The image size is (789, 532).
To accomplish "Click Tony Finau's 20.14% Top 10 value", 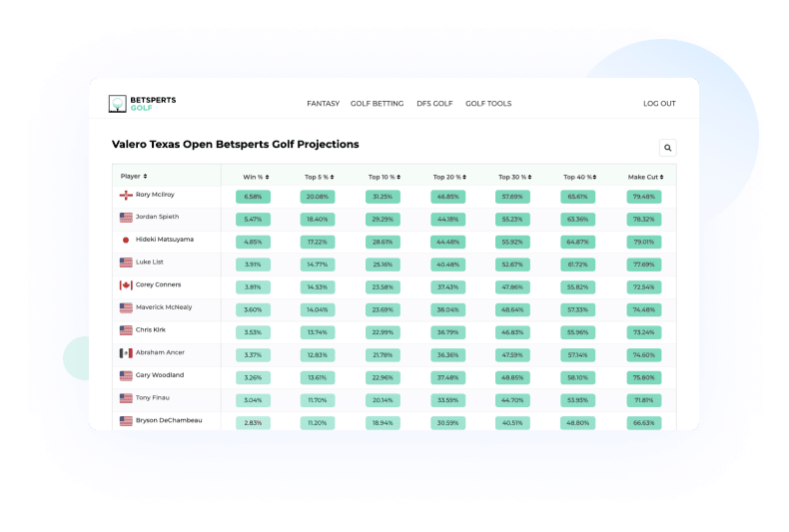I will (x=383, y=400).
